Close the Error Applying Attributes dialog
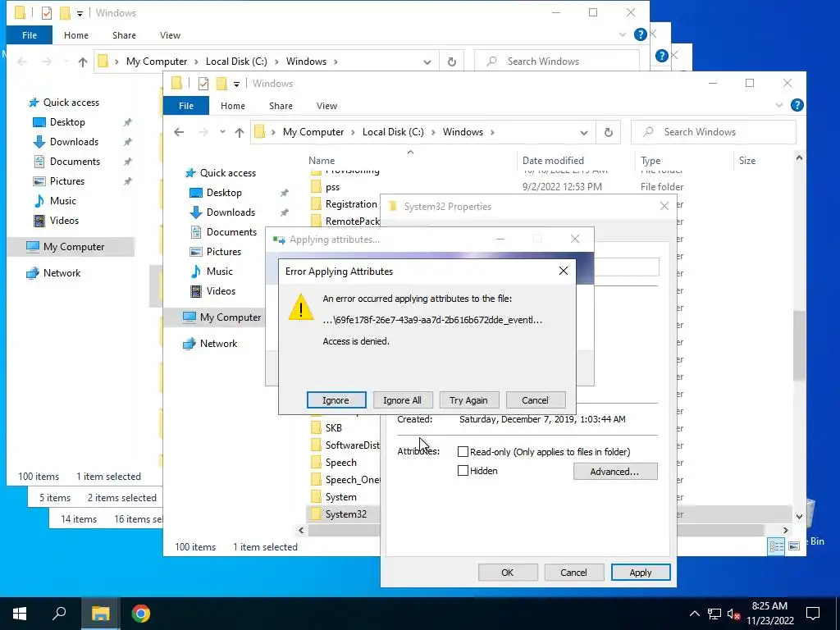This screenshot has width=840, height=630. tap(563, 271)
